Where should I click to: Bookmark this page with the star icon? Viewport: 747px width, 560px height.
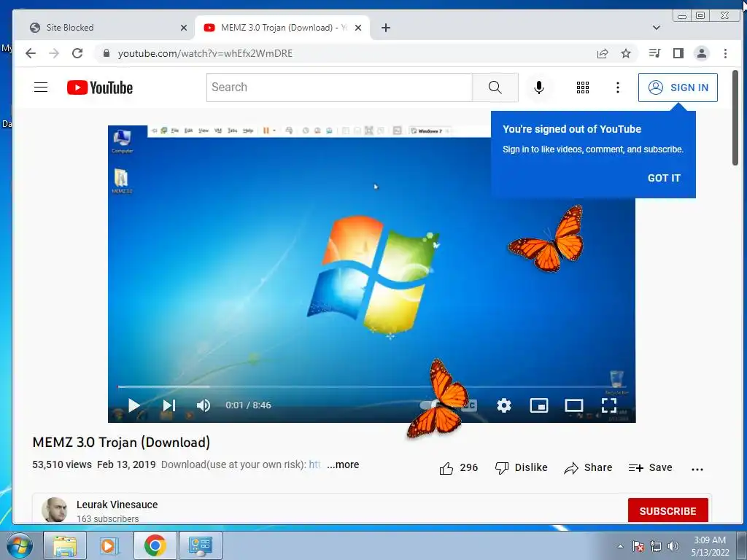click(626, 53)
